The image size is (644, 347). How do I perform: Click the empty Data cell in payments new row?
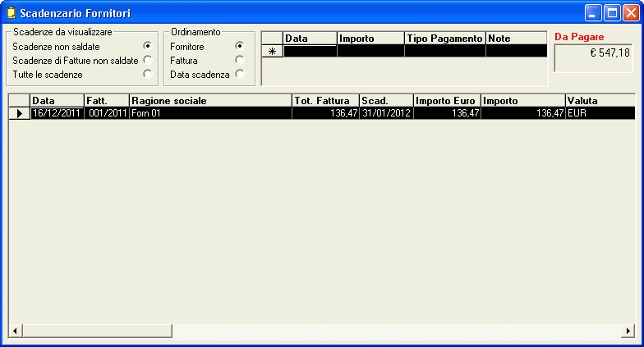(x=310, y=51)
